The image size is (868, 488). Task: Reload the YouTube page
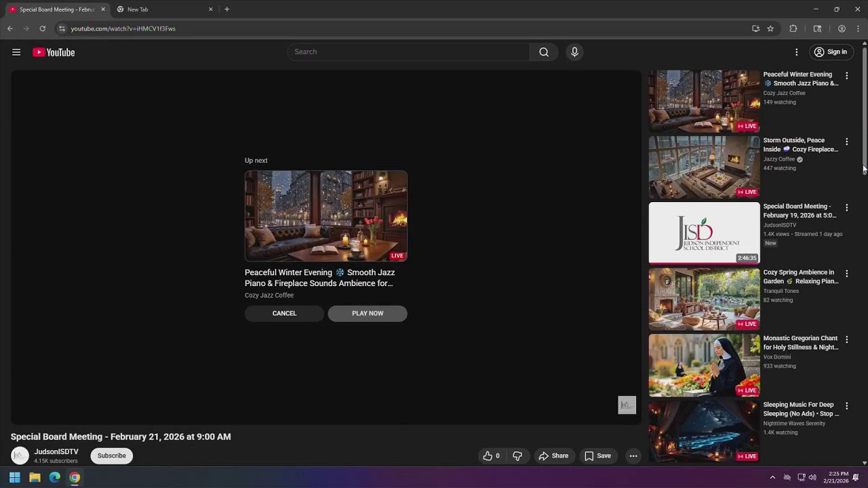43,28
